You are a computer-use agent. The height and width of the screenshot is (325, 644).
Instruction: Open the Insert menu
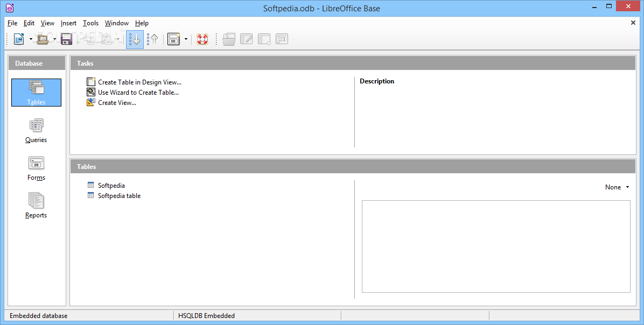pos(68,23)
